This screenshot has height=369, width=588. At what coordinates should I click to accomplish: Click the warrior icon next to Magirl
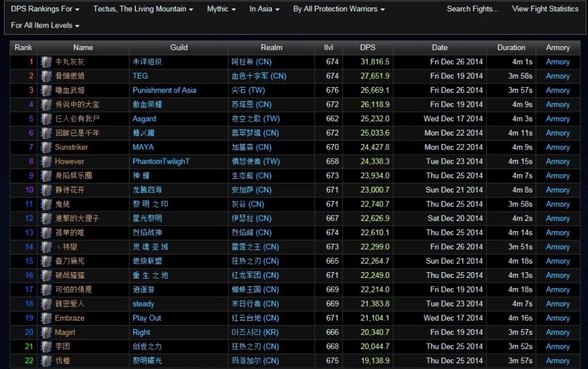pos(46,333)
